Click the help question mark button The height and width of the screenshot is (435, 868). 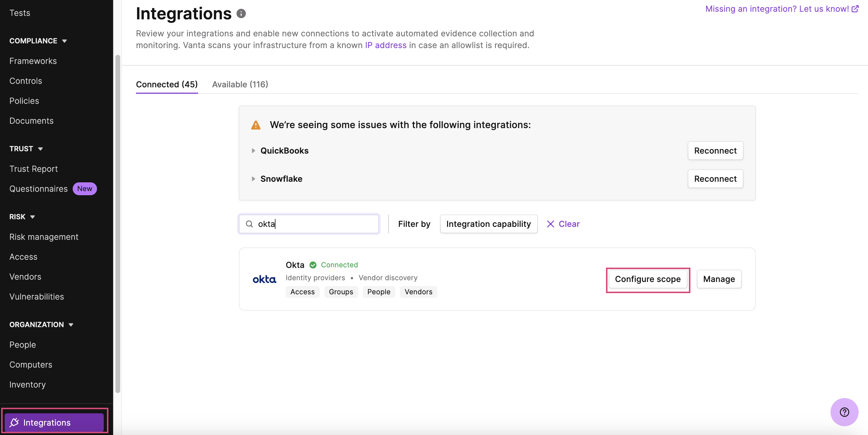click(844, 412)
